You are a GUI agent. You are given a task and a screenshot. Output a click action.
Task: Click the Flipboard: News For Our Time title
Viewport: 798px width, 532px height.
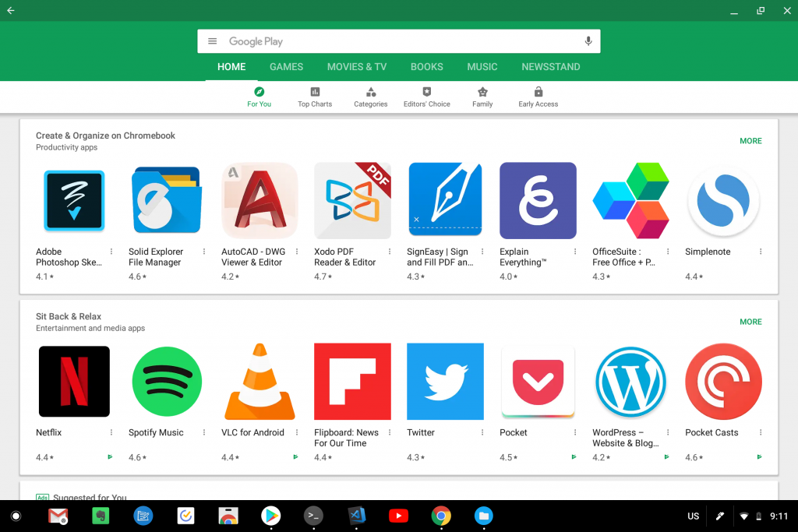[x=346, y=438]
